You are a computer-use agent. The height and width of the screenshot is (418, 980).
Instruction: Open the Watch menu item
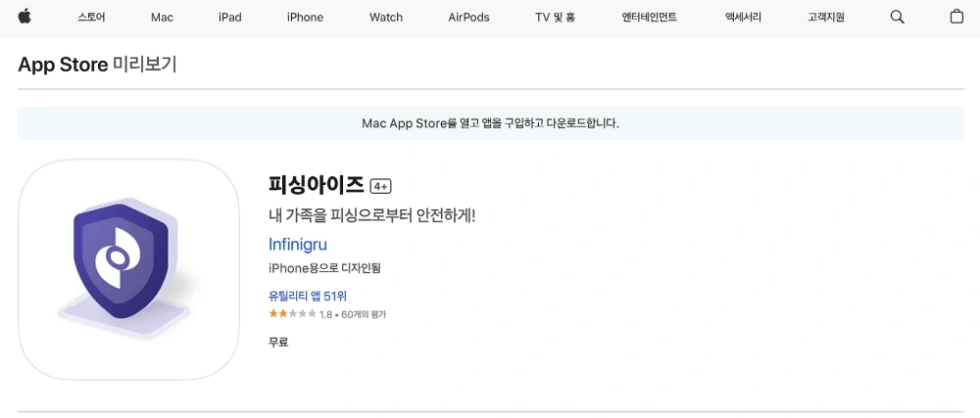coord(386,18)
